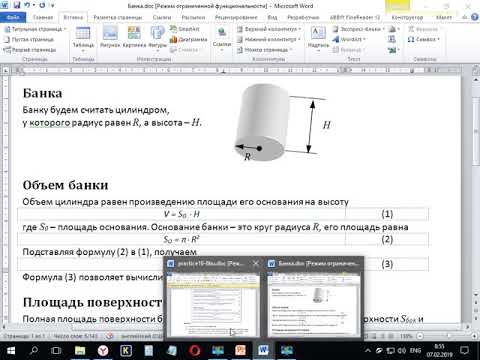This screenshot has width=480, height=360.
Task: Open the Таблица insert menu
Action: pyautogui.click(x=83, y=39)
